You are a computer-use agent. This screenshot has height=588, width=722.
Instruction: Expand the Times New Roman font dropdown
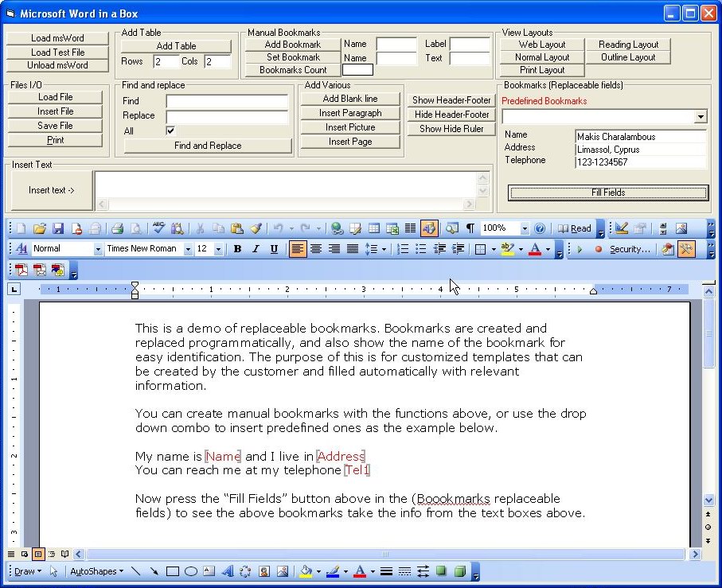tap(188, 249)
